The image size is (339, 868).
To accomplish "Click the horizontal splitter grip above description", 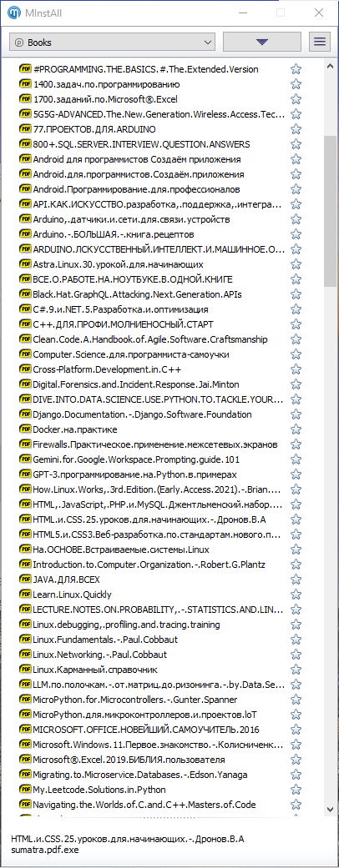I will (169, 816).
